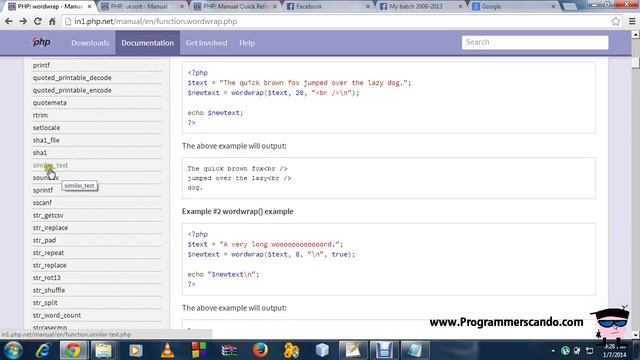The width and height of the screenshot is (640, 360).
Task: Open the similar_text function link
Action: tap(50, 165)
